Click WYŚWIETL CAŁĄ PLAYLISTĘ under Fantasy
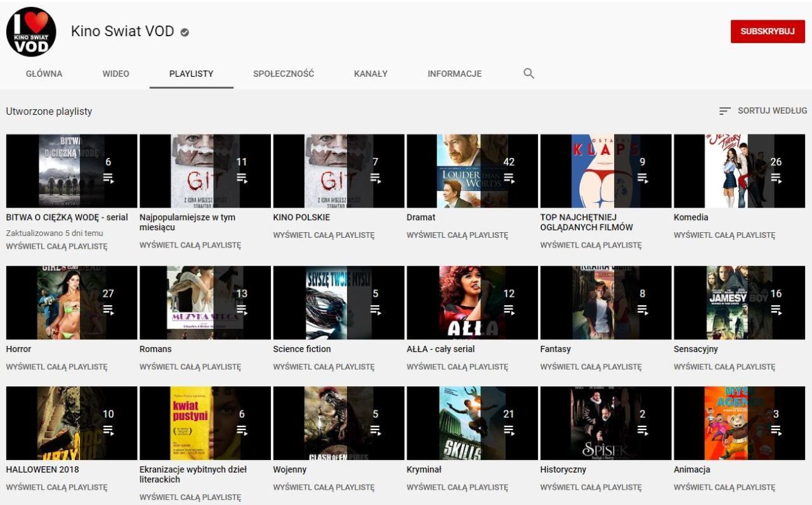 tap(591, 367)
